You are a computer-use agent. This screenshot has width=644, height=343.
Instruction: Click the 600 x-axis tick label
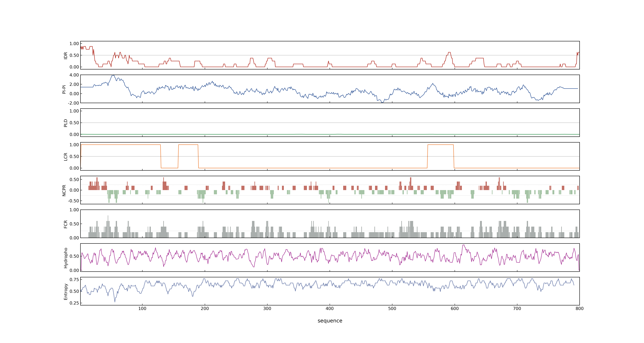pos(455,309)
